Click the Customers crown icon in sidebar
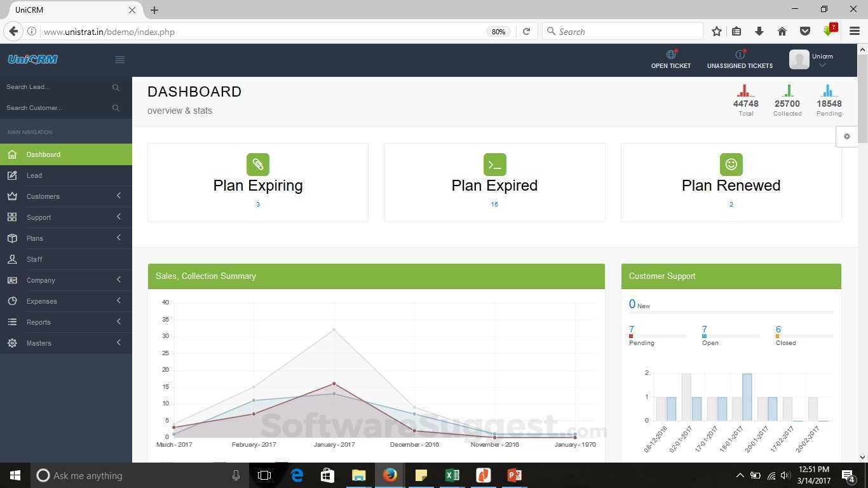The height and width of the screenshot is (488, 868). [12, 196]
